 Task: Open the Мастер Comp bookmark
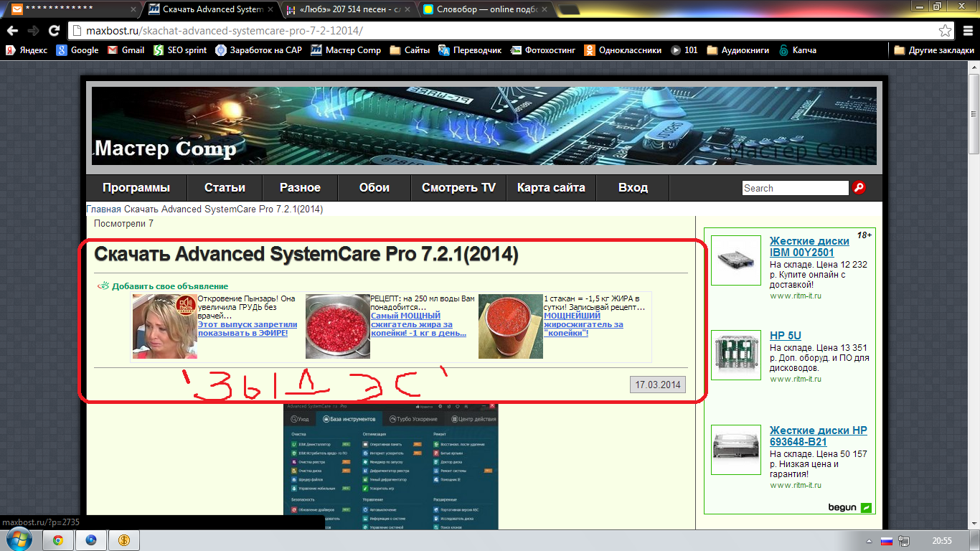pos(347,50)
